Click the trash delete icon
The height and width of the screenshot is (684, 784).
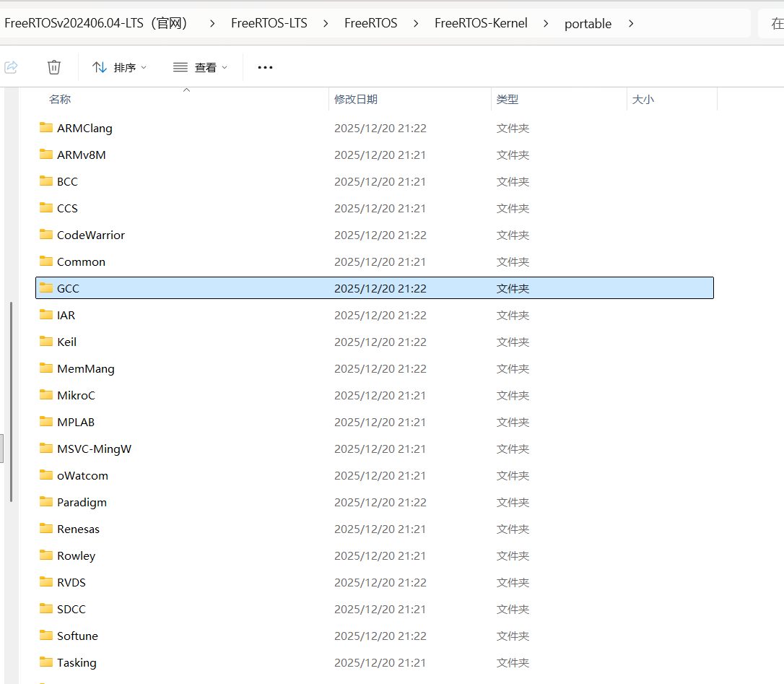[x=54, y=67]
